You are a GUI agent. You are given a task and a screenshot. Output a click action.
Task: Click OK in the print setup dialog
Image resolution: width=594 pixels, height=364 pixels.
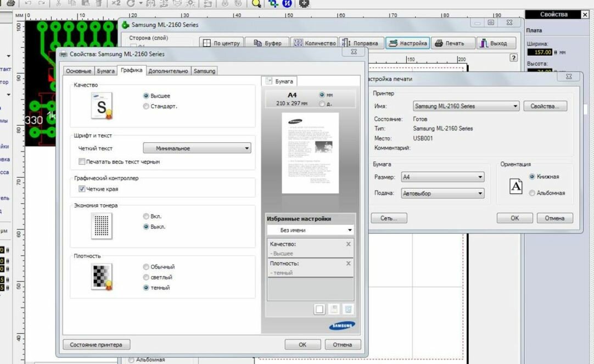click(x=514, y=218)
